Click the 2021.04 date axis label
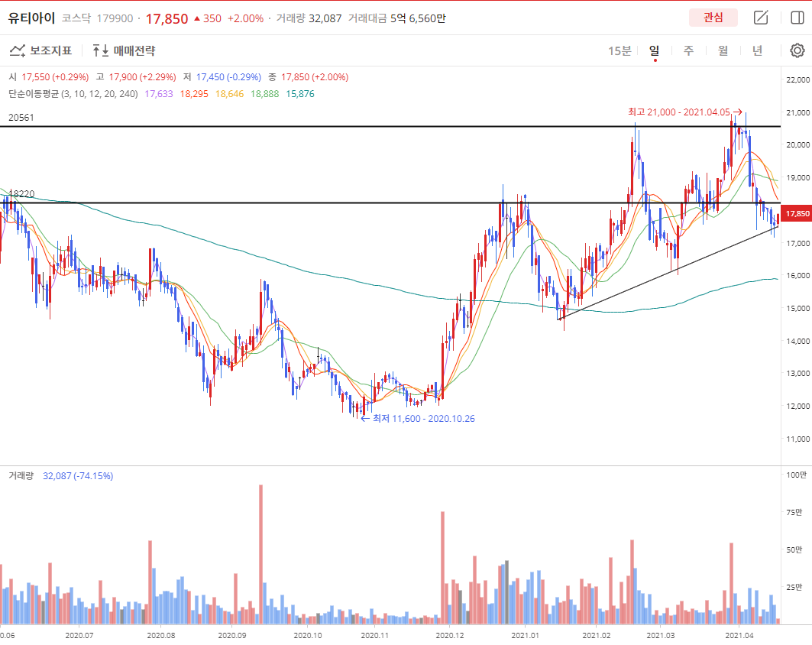Image resolution: width=812 pixels, height=645 pixels. point(739,635)
